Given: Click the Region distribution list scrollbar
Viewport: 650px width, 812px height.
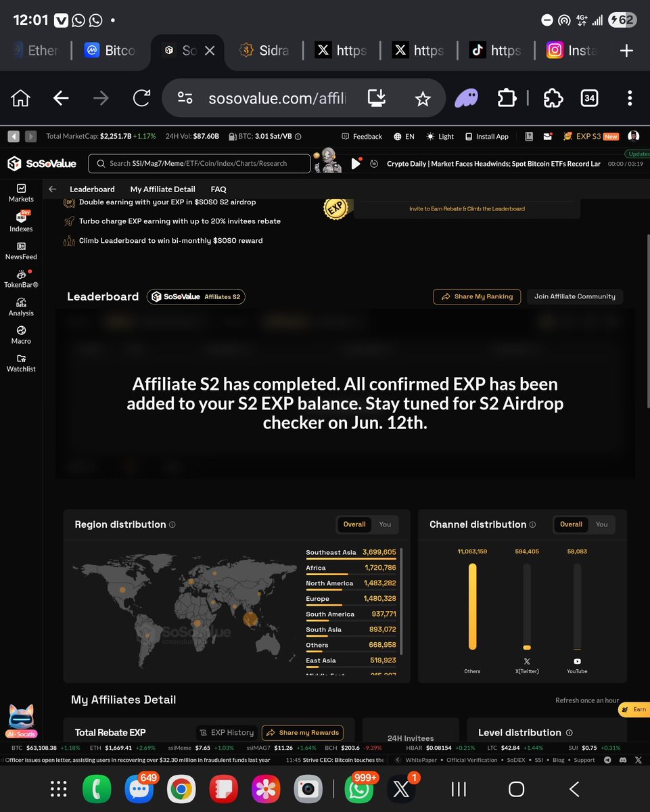Looking at the screenshot, I should (401, 602).
